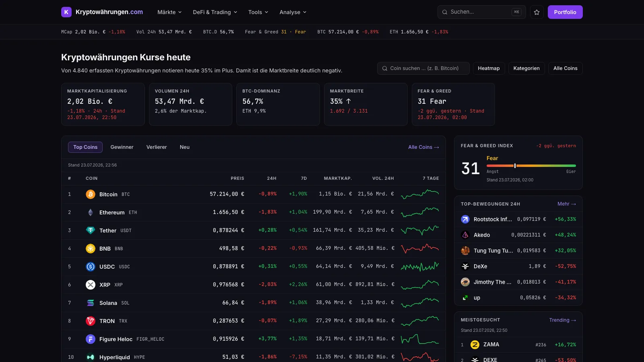Sort table by Vol. 24H column header
Viewport: 644px width, 362px height.
[x=383, y=179]
